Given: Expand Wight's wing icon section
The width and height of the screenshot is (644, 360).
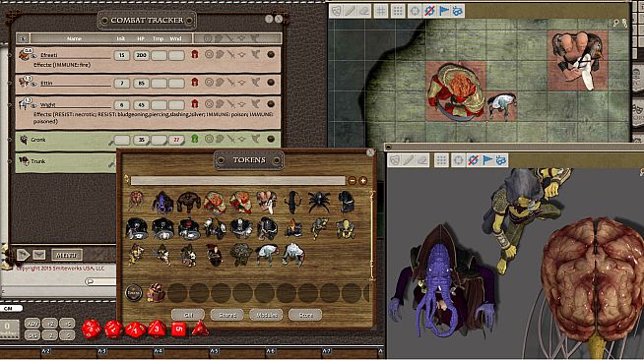Looking at the screenshot, I should click(x=255, y=103).
